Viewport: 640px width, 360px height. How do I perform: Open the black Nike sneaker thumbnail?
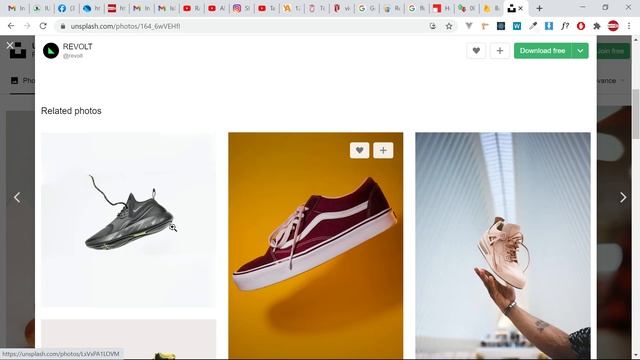128,220
